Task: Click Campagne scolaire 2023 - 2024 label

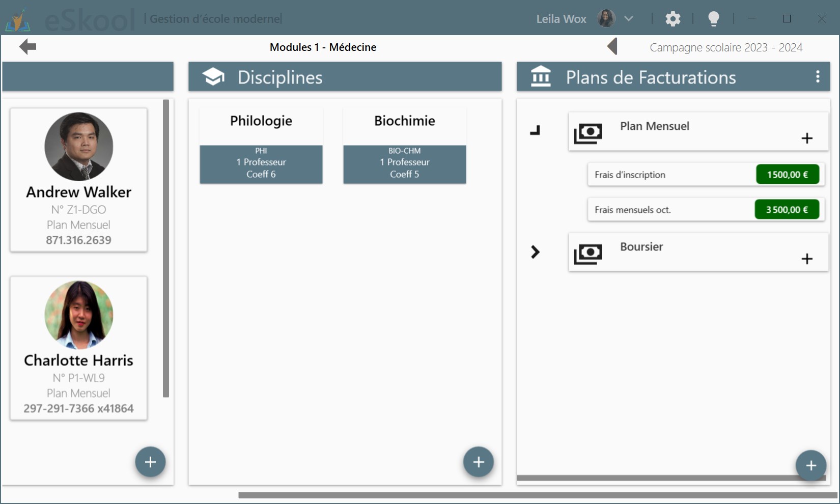Action: pyautogui.click(x=726, y=47)
